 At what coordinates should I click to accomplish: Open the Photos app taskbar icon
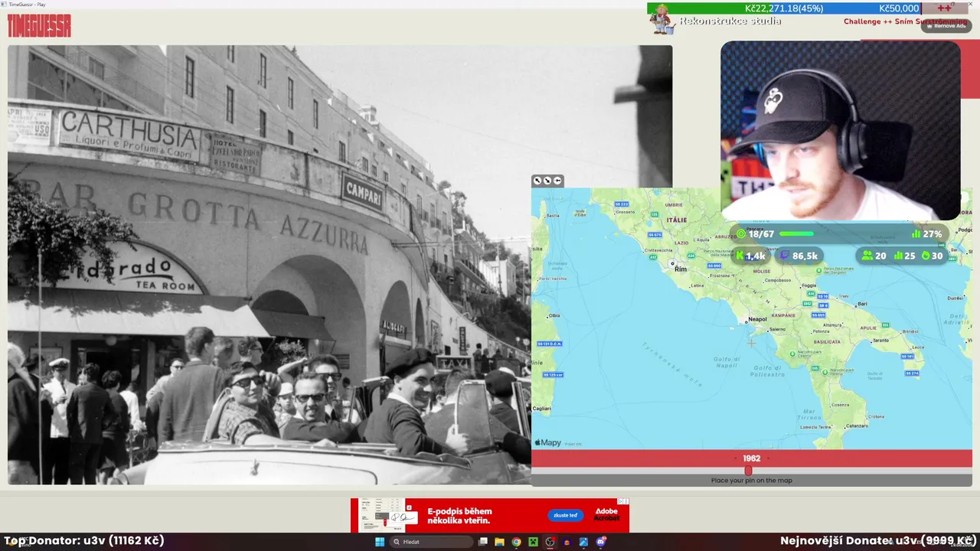(583, 542)
